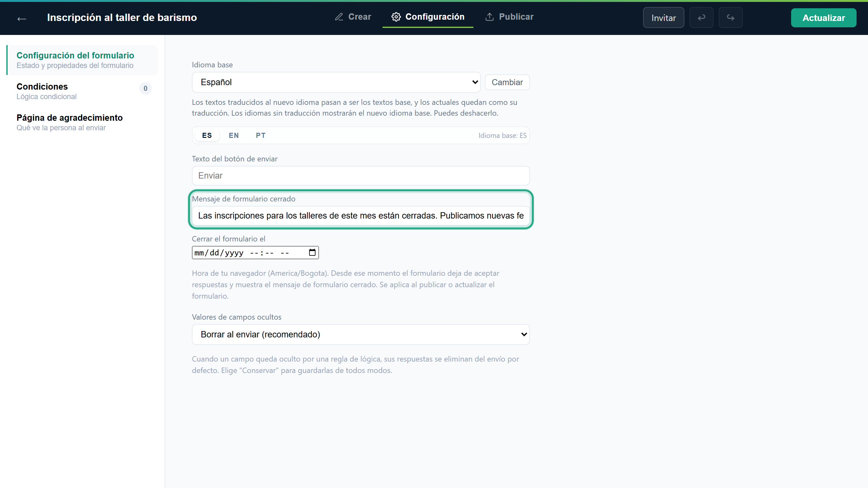
Task: Click the form title Inscripción al taller de barismo
Action: point(122,17)
